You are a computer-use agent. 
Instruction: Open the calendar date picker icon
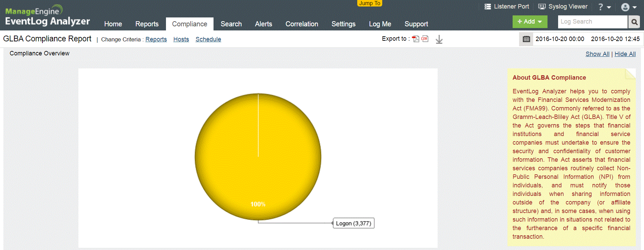tap(526, 39)
